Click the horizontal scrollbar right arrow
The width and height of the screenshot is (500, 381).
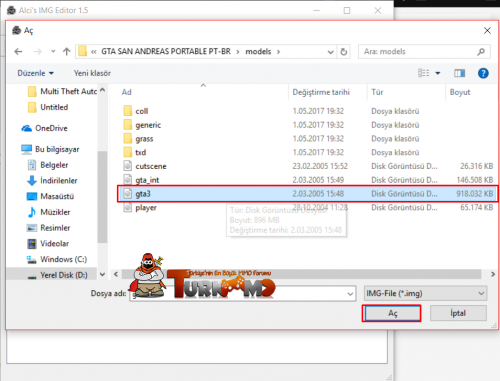(493, 274)
